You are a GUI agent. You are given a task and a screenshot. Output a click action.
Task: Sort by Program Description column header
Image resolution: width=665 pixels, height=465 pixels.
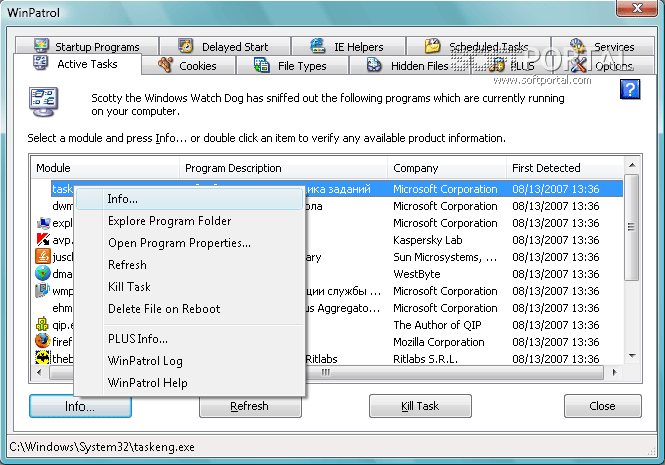coord(283,168)
